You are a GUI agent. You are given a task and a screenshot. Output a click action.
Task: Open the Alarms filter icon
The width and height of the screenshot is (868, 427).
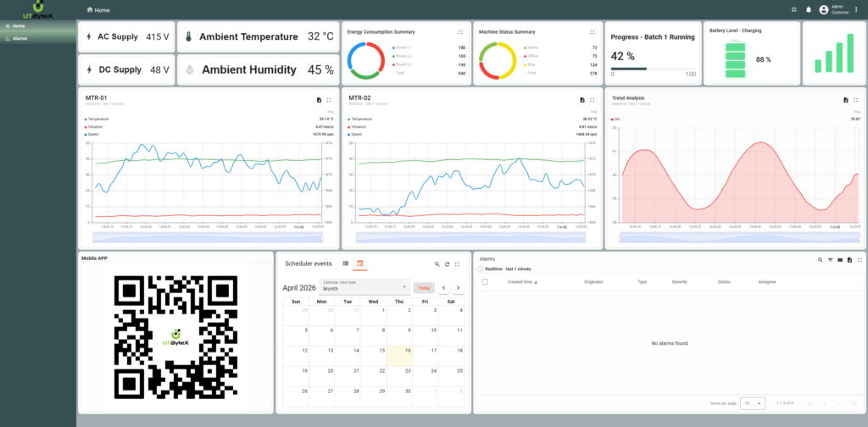[x=830, y=259]
